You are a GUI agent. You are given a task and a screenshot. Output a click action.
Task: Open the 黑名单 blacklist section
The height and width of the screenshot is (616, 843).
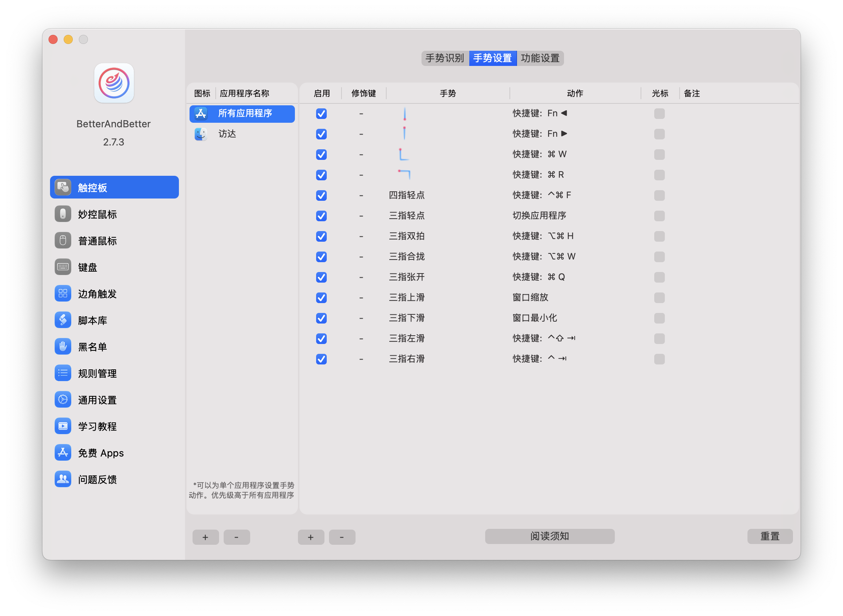tap(92, 347)
